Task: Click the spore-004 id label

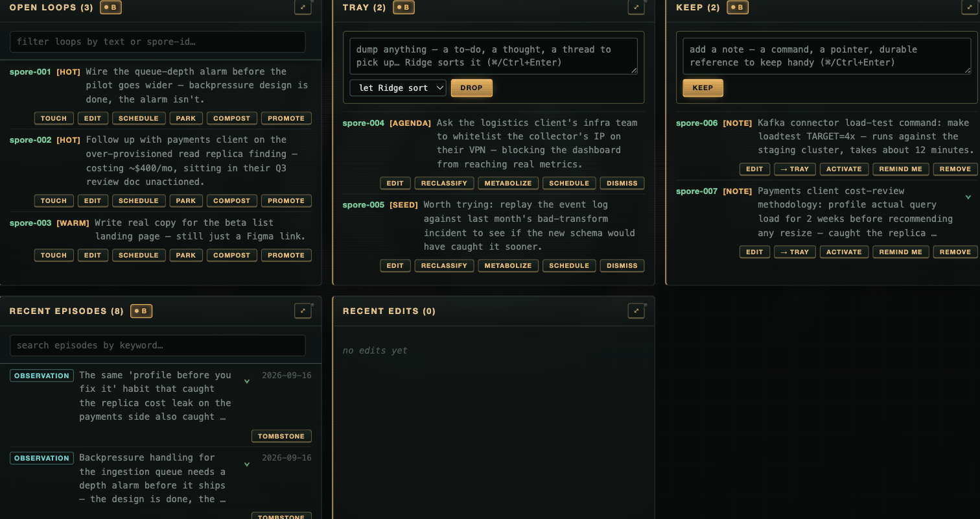Action: (364, 123)
